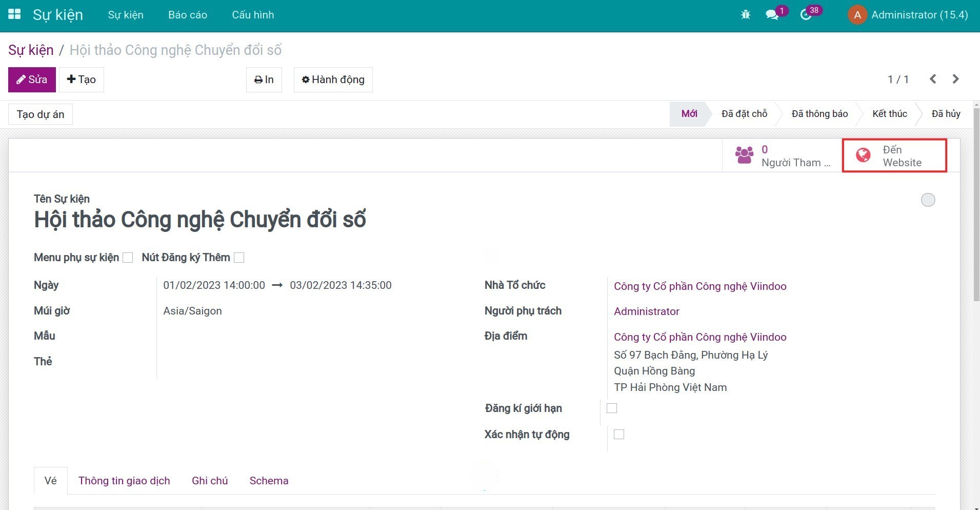The height and width of the screenshot is (510, 980).
Task: Activate the debug bug icon
Action: click(745, 14)
